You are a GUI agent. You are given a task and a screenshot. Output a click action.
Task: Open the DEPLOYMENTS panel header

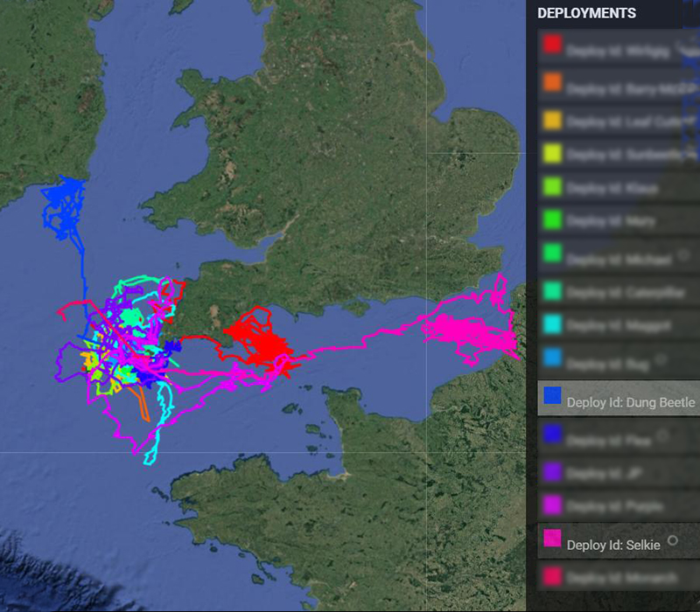(x=586, y=13)
